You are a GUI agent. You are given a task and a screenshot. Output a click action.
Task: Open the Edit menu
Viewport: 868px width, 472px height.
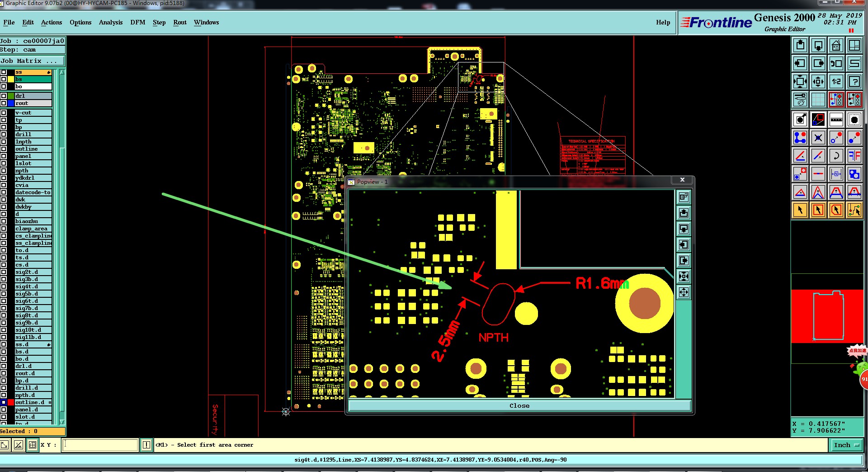pyautogui.click(x=28, y=22)
